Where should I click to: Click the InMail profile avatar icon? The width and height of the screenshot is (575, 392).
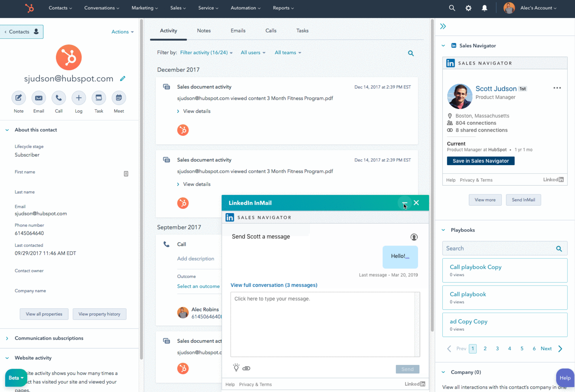[414, 237]
